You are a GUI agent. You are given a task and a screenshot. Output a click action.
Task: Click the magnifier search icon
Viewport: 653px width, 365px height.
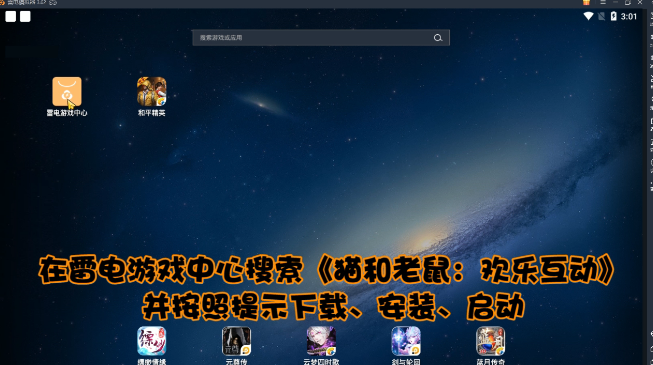pyautogui.click(x=438, y=38)
